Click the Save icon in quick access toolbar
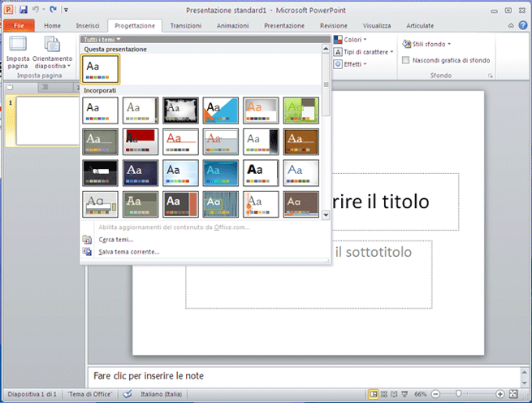Image resolution: width=532 pixels, height=403 pixels. 23,10
